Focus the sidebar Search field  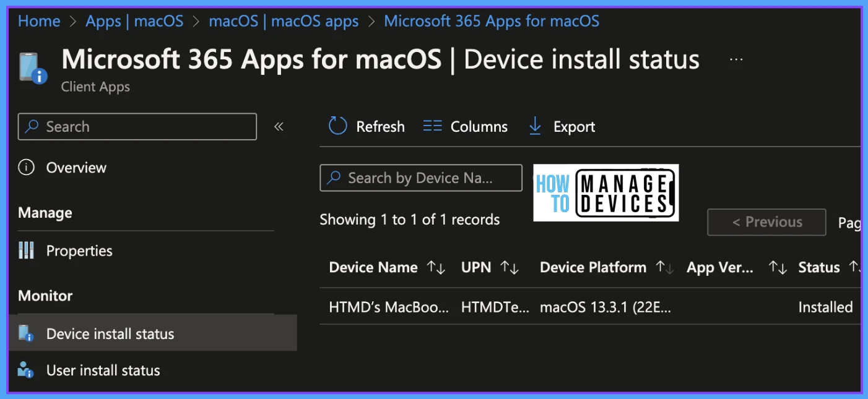pos(137,127)
